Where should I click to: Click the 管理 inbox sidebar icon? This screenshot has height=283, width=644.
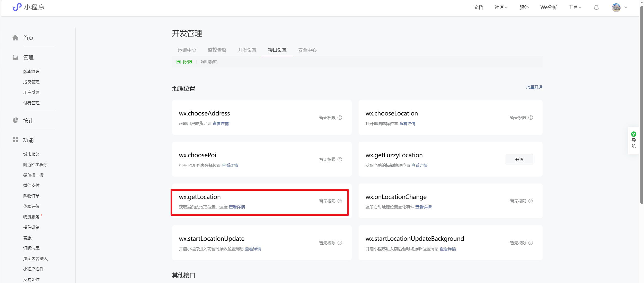coord(15,57)
